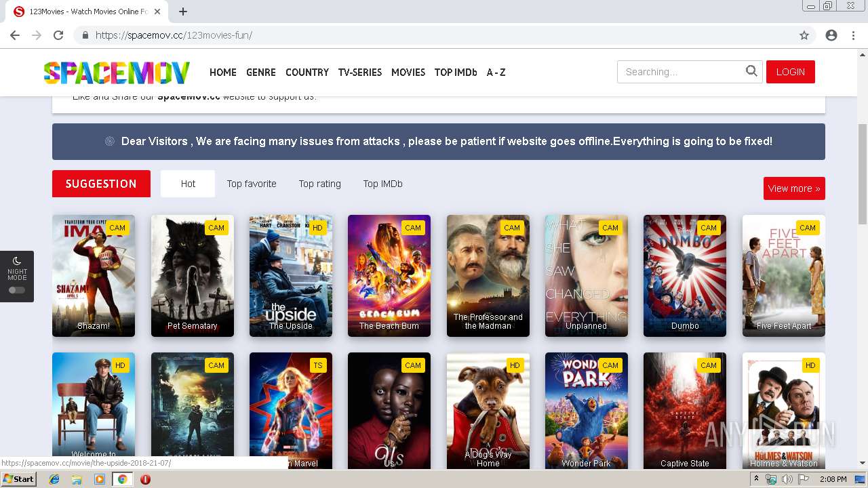Open the Us movie poster
This screenshot has width=868, height=488.
[389, 410]
